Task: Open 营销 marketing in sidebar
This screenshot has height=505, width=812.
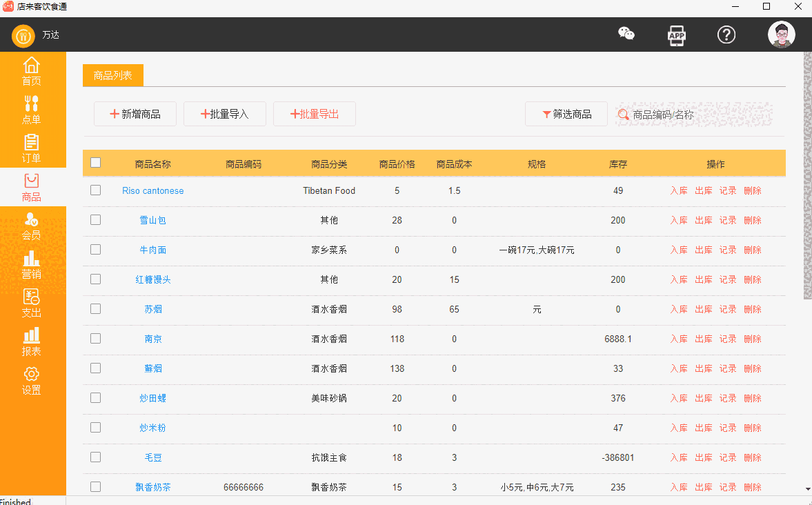Action: [x=32, y=265]
